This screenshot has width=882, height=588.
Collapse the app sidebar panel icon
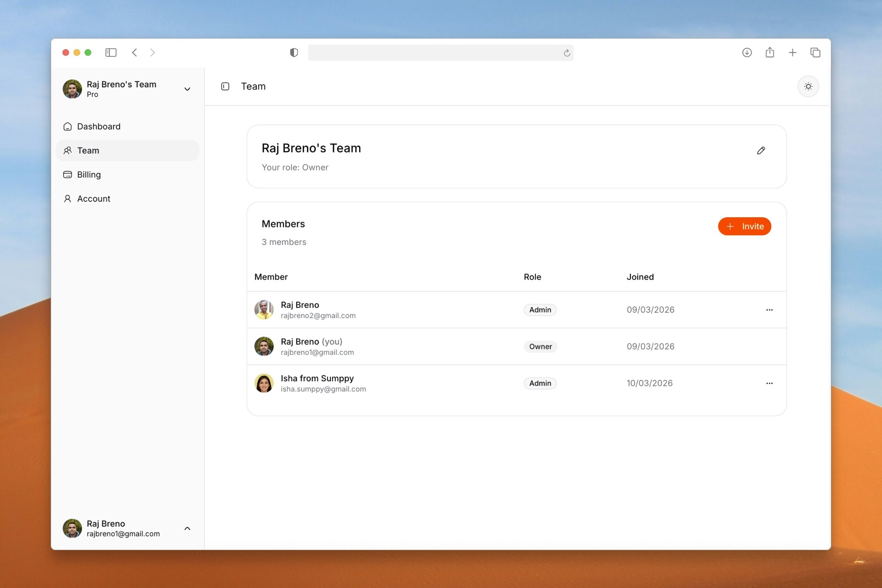(225, 86)
